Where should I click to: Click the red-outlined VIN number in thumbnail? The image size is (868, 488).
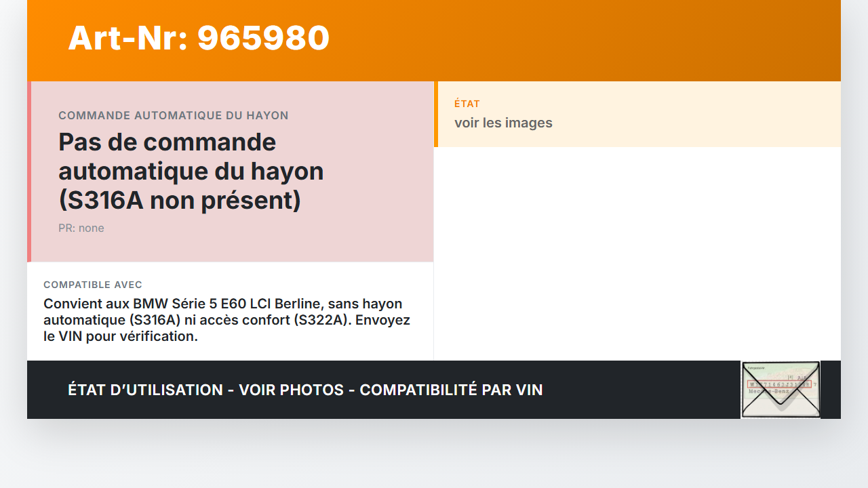tap(779, 384)
